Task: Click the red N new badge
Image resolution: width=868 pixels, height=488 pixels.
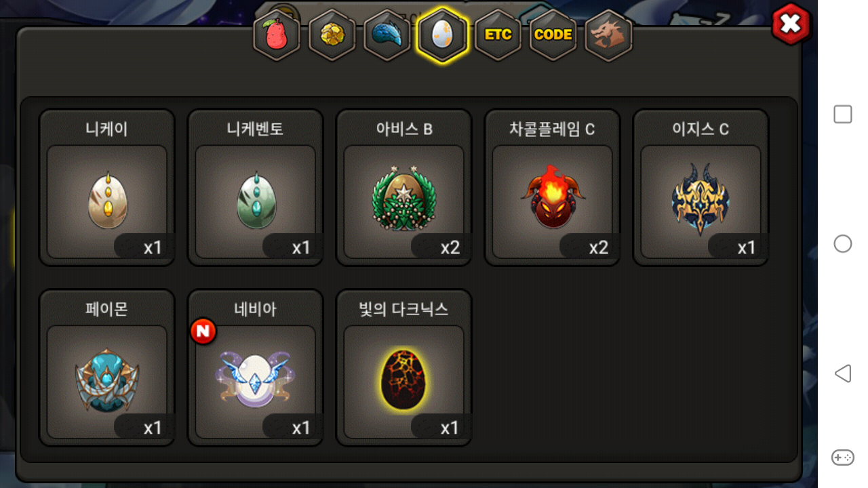Action: point(203,331)
